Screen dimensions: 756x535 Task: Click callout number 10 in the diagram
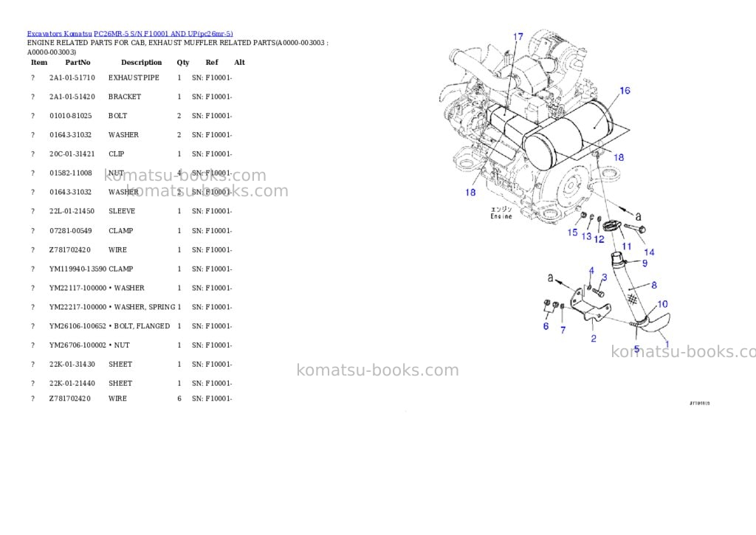pyautogui.click(x=662, y=304)
